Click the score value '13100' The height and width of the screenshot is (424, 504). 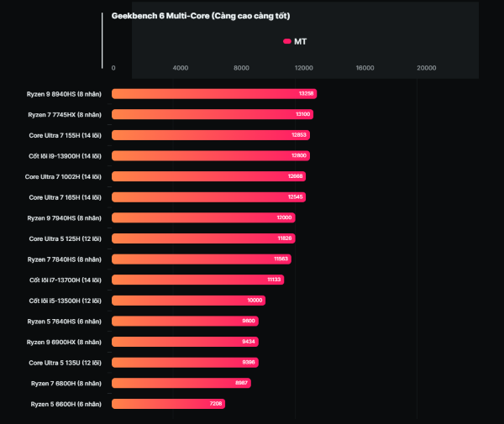(x=302, y=114)
